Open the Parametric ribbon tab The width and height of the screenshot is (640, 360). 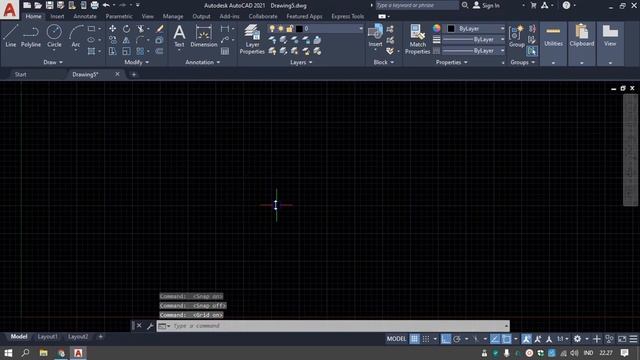tap(119, 16)
